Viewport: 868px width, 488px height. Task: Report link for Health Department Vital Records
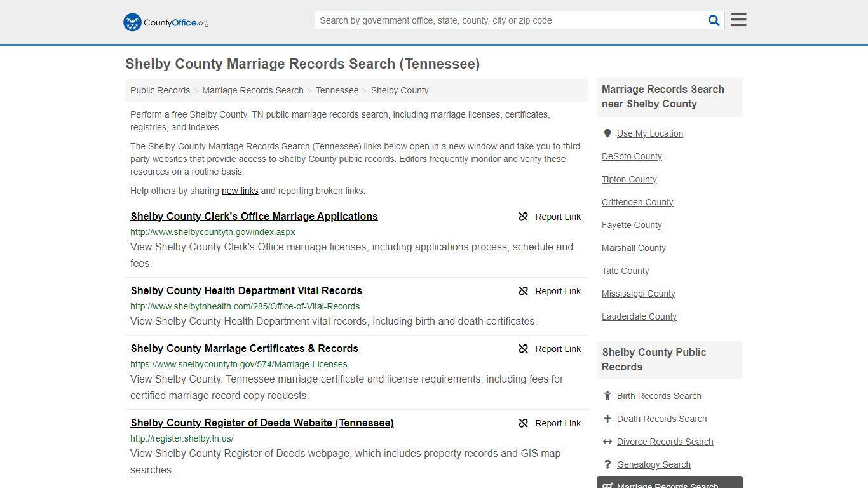550,291
